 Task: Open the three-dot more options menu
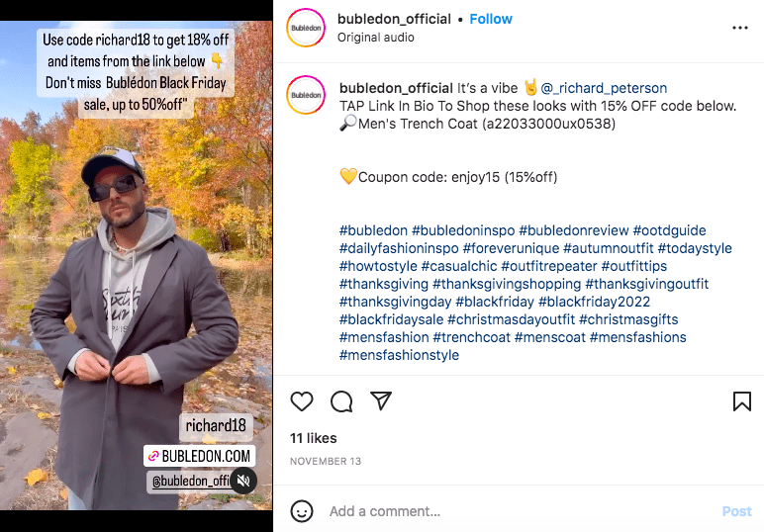click(x=739, y=28)
